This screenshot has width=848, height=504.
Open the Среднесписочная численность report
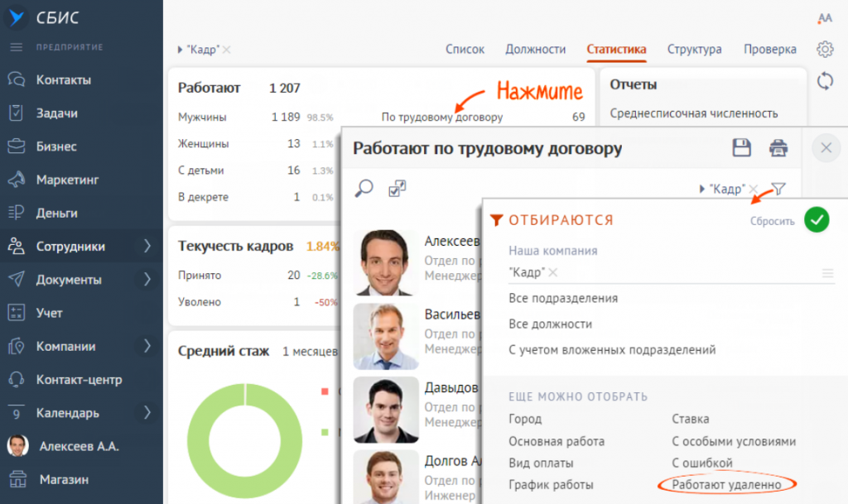coord(694,113)
